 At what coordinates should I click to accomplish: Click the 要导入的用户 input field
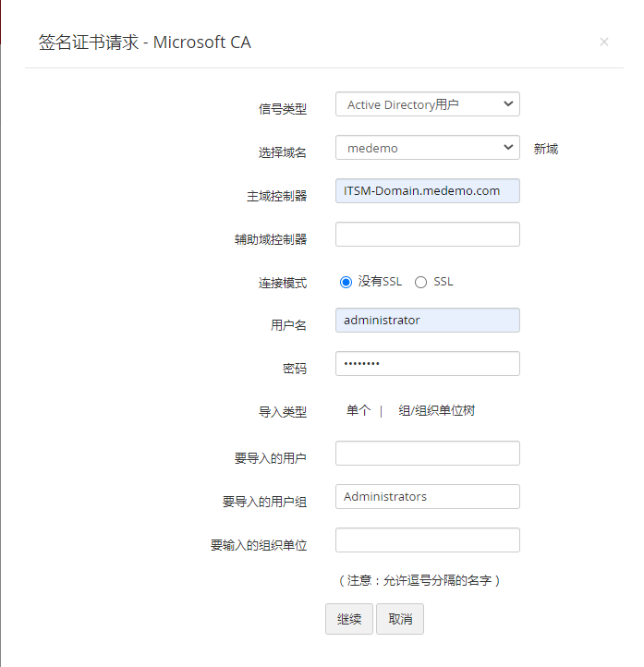[x=428, y=453]
